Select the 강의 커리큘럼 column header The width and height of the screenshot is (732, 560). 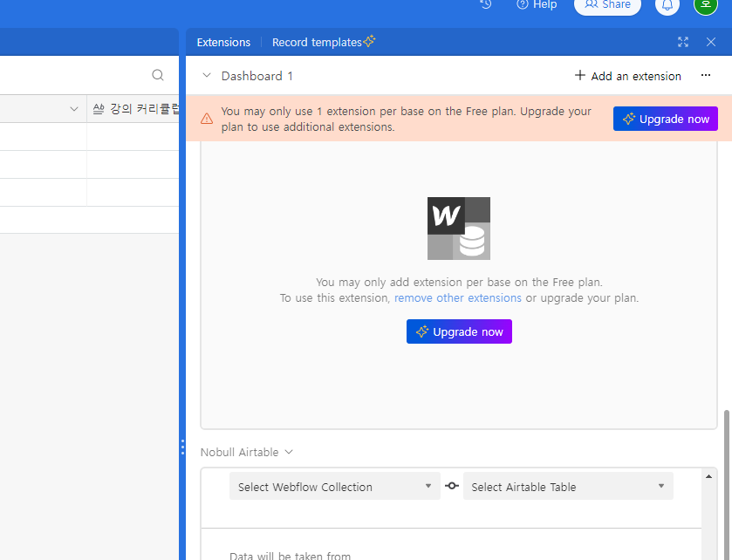pyautogui.click(x=133, y=109)
